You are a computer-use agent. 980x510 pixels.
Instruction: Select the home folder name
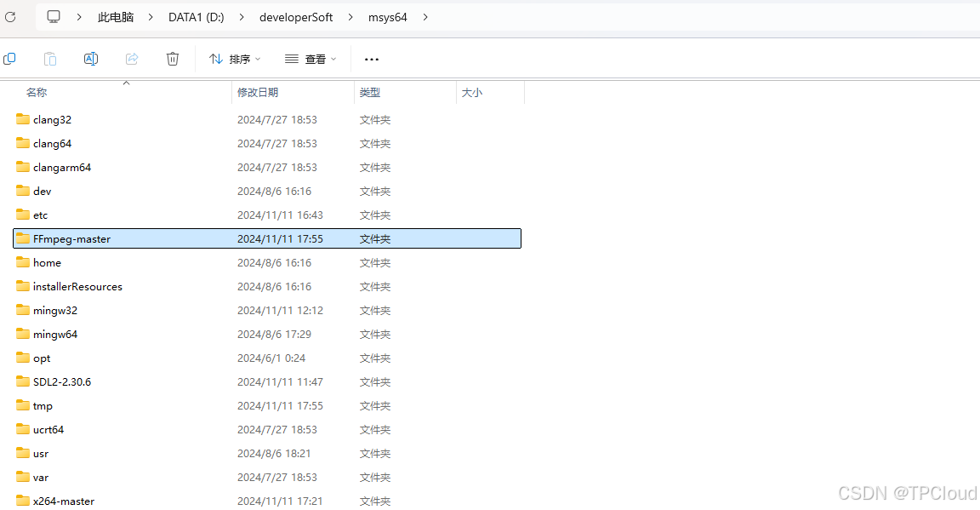click(47, 263)
